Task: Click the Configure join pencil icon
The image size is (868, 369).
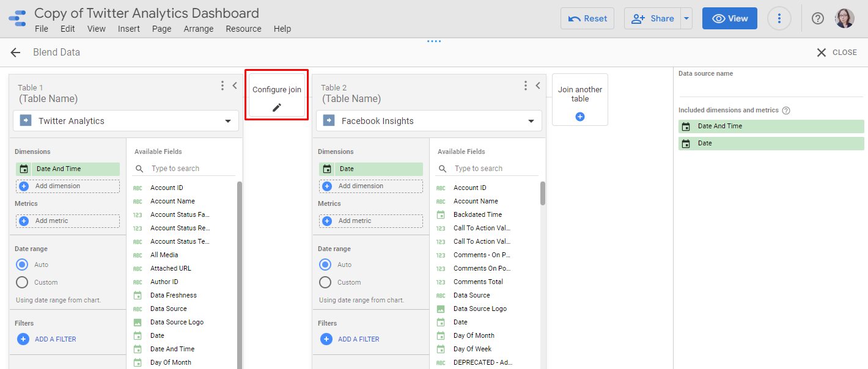Action: [x=277, y=108]
